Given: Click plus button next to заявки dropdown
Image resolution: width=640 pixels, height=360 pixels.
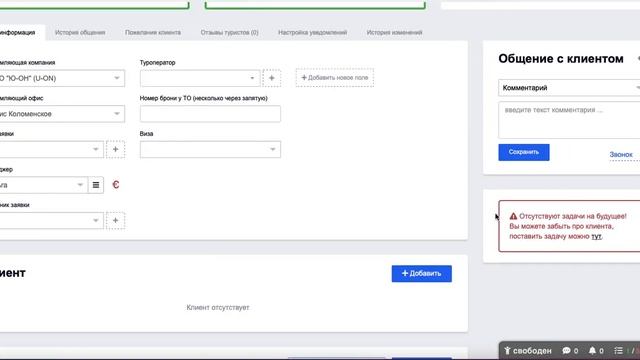Looking at the screenshot, I should [116, 149].
